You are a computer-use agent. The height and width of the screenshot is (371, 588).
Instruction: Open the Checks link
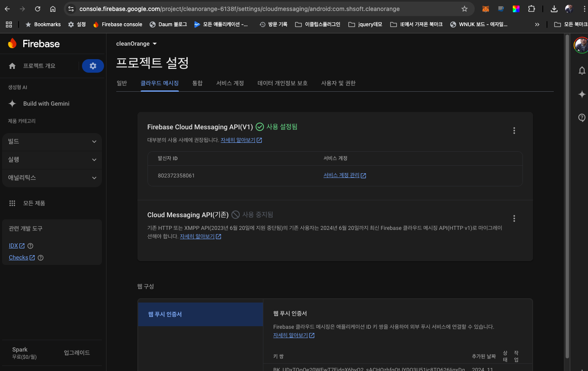(22, 258)
